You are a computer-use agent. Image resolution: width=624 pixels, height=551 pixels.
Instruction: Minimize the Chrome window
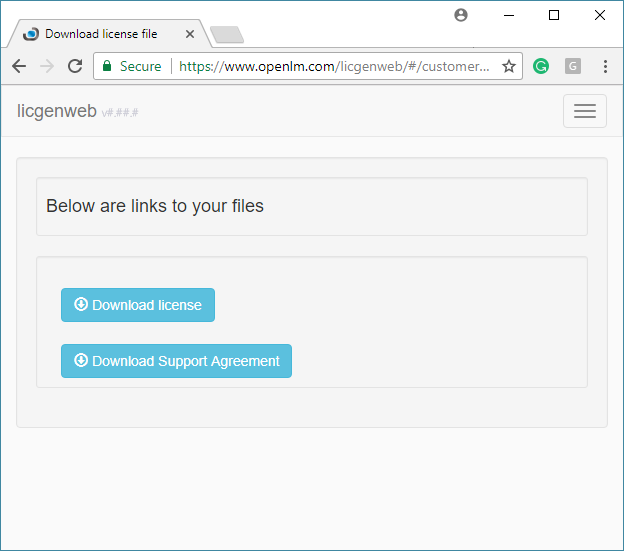pos(508,15)
